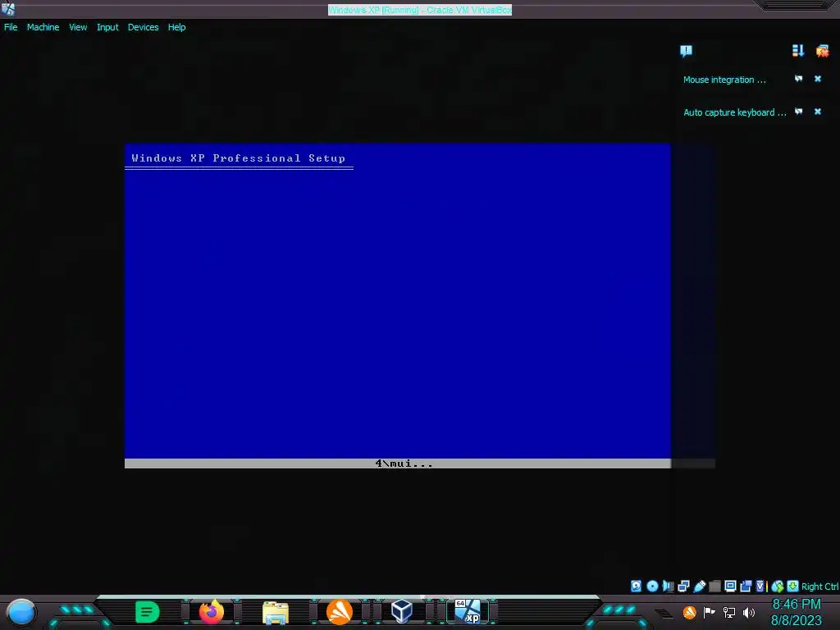Open File Explorer from the taskbar

[x=276, y=612]
